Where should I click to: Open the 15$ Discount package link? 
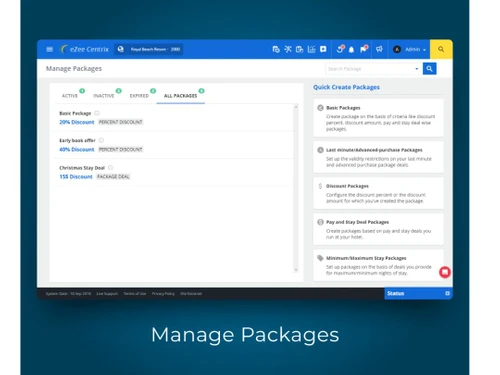coord(76,177)
